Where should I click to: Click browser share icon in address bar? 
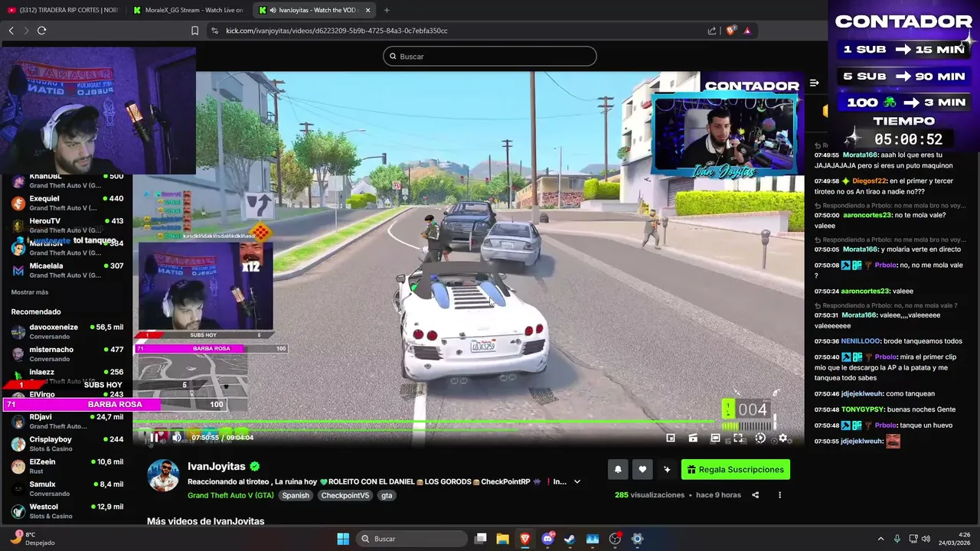(x=712, y=31)
